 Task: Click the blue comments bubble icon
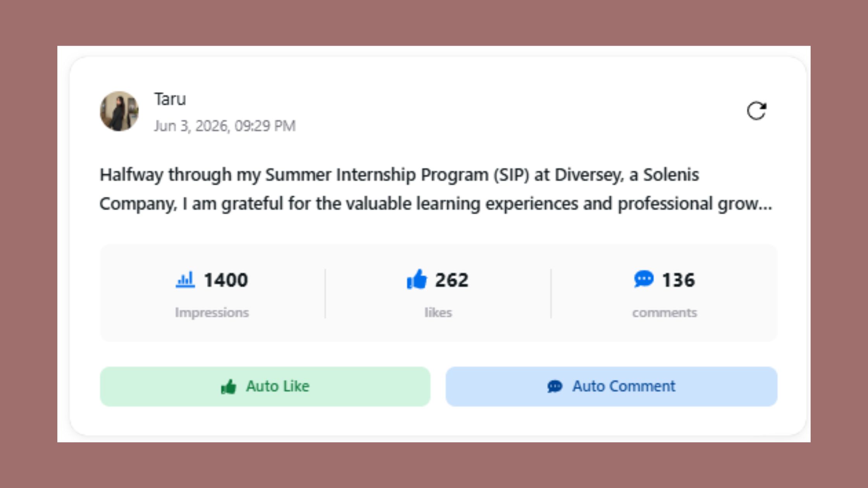click(x=644, y=279)
